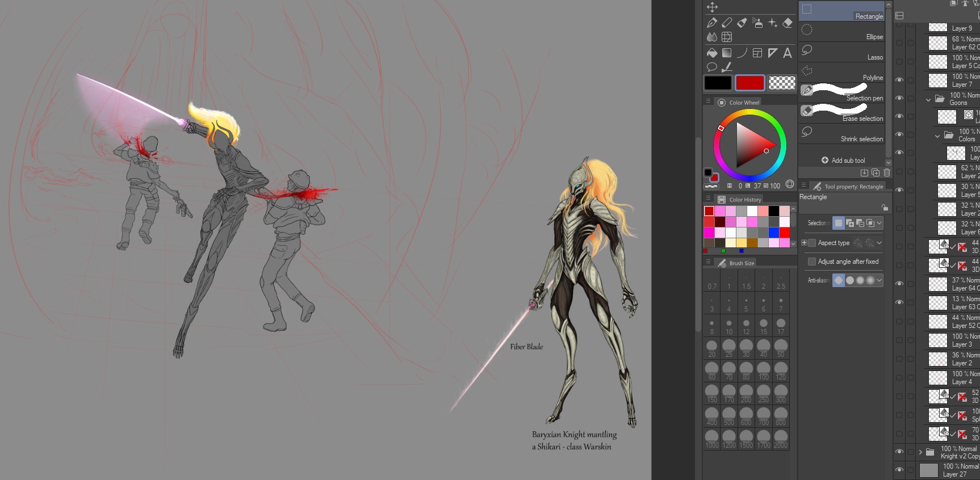Open Color Wheel panel menu
Image resolution: width=980 pixels, height=480 pixels.
click(x=708, y=102)
